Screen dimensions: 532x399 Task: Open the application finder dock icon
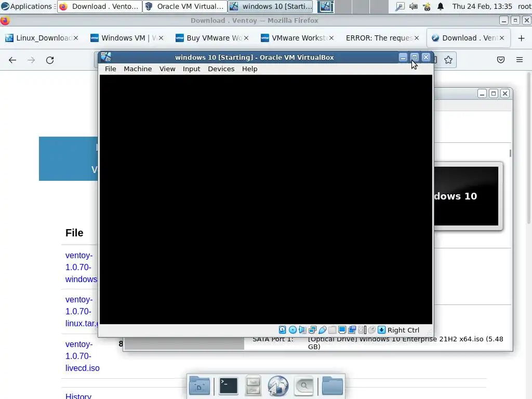(303, 386)
